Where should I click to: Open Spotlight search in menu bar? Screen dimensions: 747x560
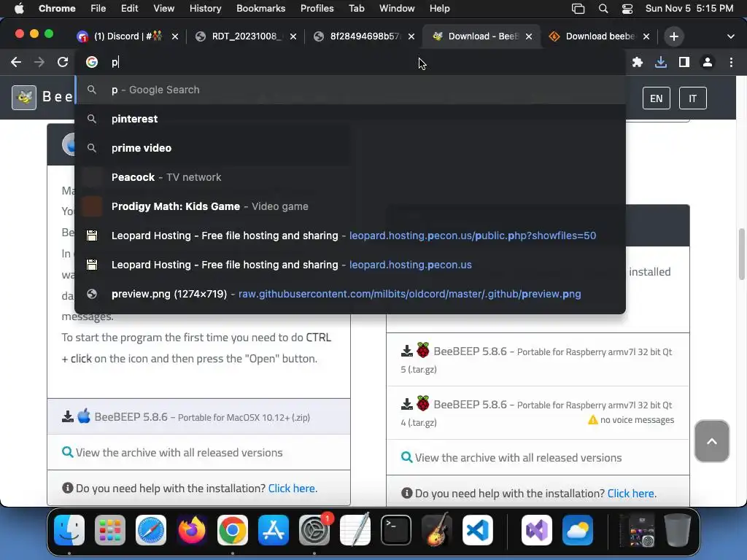tap(603, 9)
